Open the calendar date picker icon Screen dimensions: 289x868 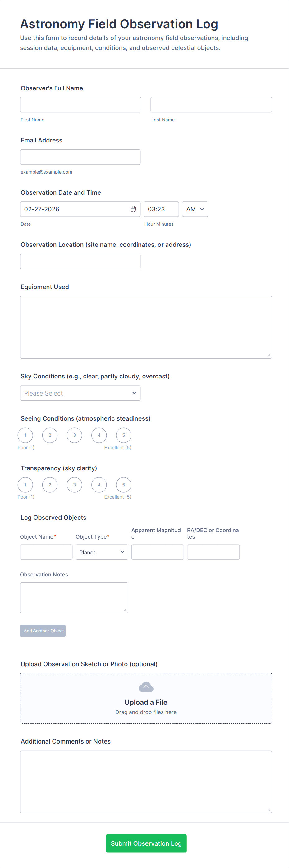pyautogui.click(x=133, y=209)
